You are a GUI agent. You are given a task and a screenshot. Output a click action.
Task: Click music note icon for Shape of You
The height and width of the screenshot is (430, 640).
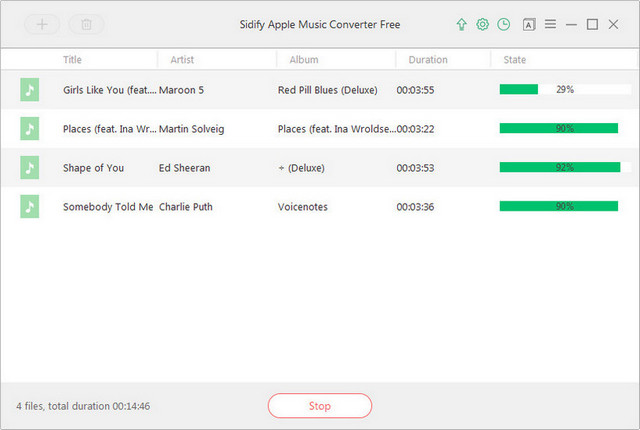[x=29, y=168]
